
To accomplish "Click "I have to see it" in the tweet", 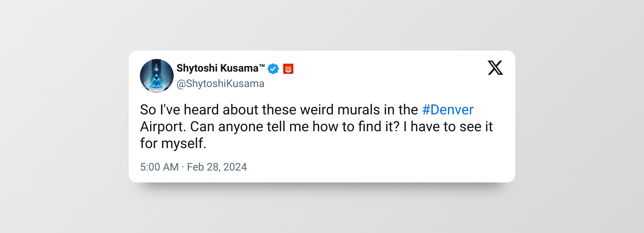I will (x=448, y=127).
